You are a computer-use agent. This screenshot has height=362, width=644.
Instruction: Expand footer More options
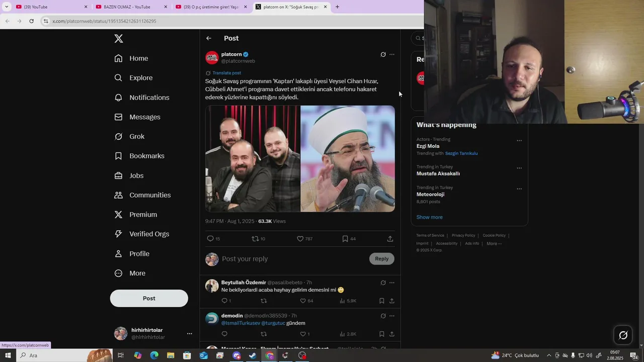coord(494,243)
